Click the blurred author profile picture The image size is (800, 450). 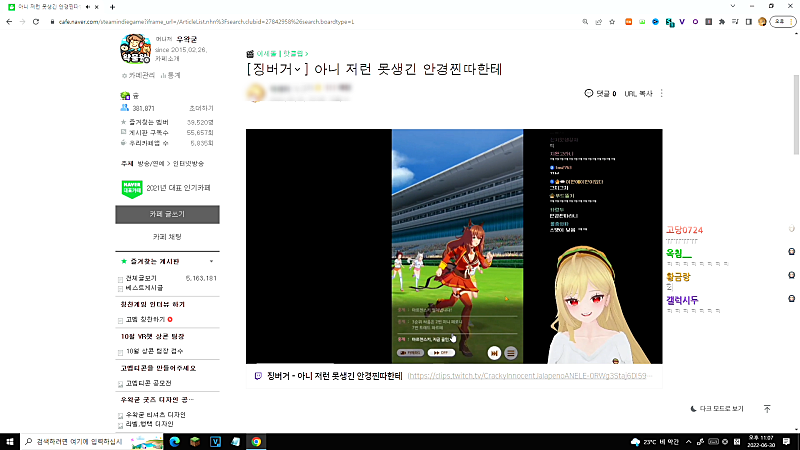256,92
